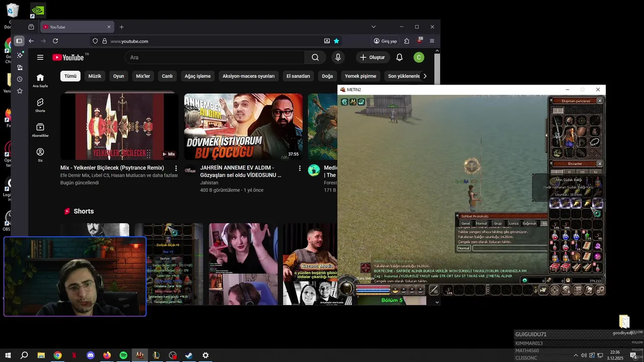Screen dimensions: 644x362
Task: Go to Ana Sayfa in YouTube sidebar
Action: pyautogui.click(x=40, y=80)
